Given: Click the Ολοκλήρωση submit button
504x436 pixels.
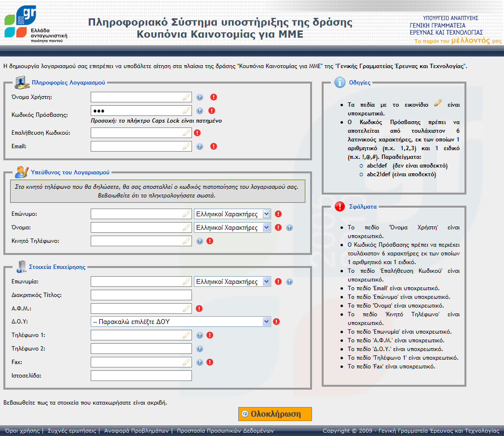Looking at the screenshot, I should tap(275, 414).
